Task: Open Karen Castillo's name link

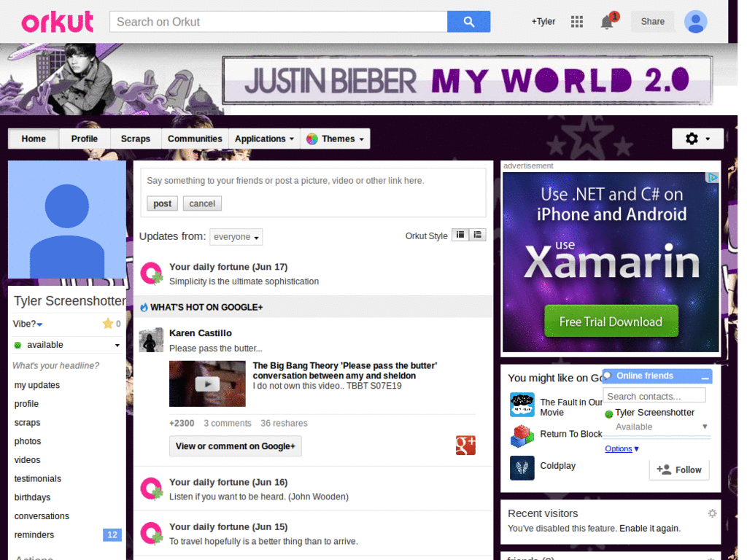Action: (201, 333)
